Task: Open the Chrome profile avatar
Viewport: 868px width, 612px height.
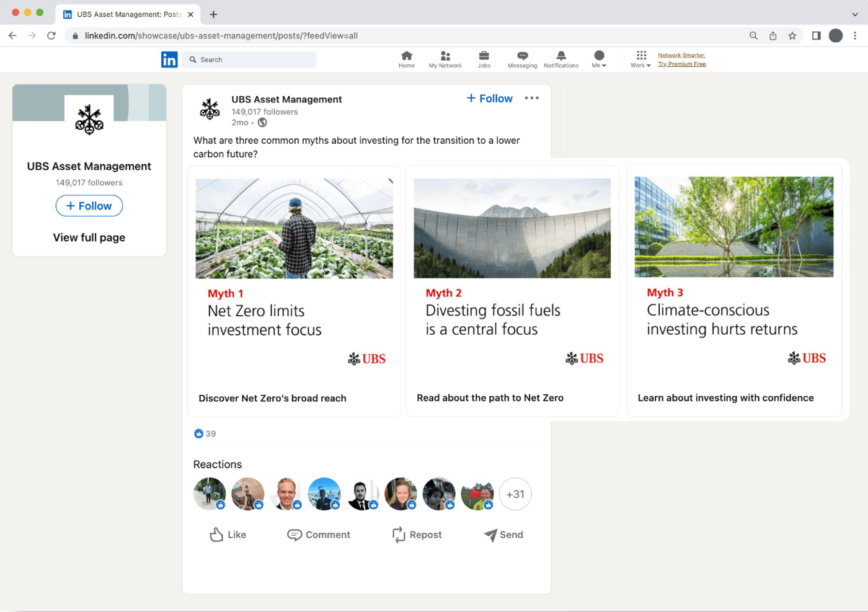Action: coord(836,35)
